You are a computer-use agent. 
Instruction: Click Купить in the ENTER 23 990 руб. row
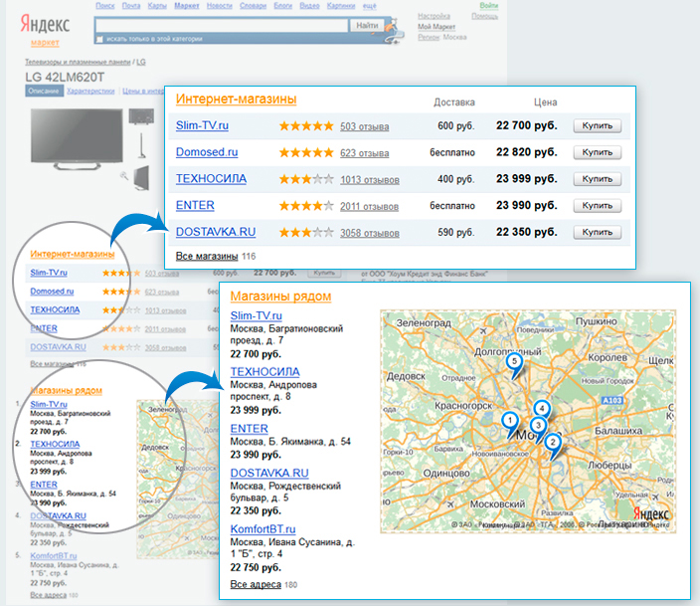pyautogui.click(x=598, y=206)
